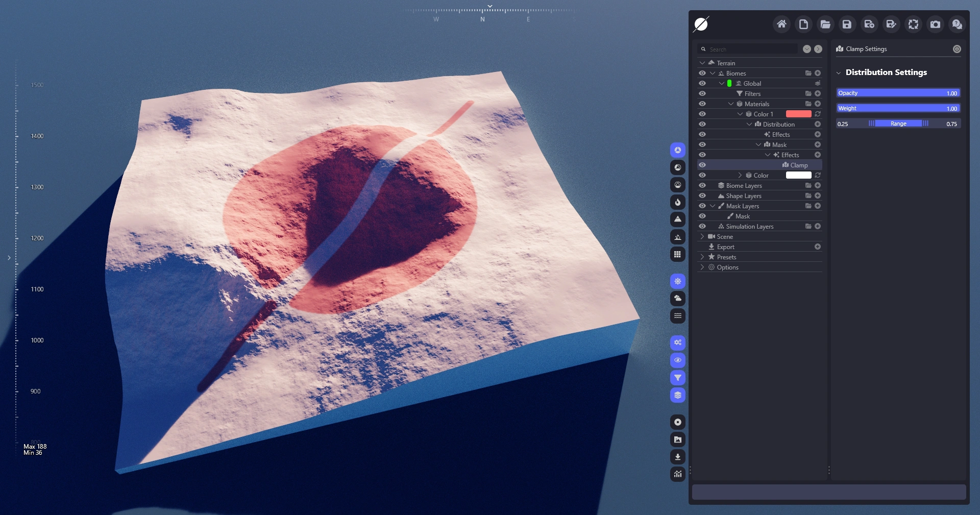The width and height of the screenshot is (980, 515).
Task: Click the clouds icon in viewport toolbar
Action: click(677, 299)
